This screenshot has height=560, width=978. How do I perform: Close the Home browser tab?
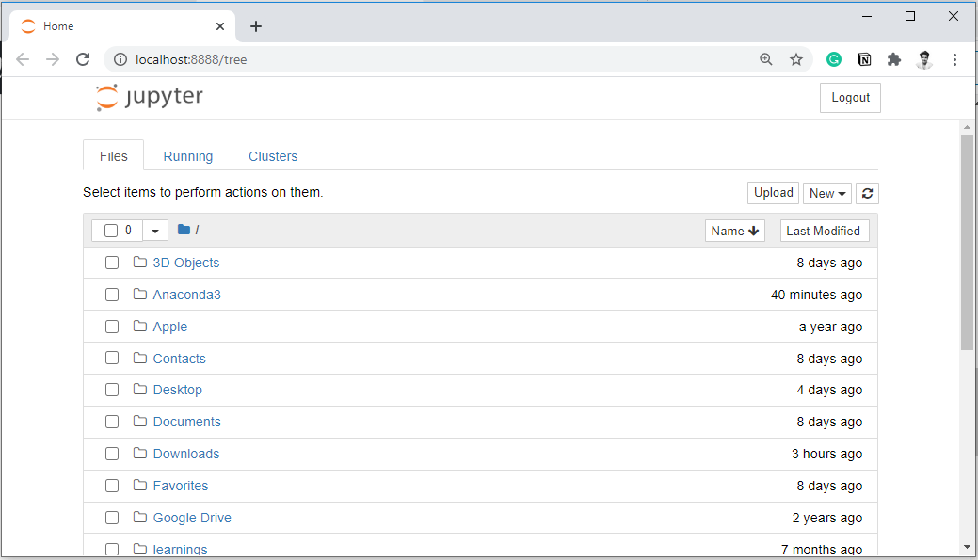click(x=220, y=26)
